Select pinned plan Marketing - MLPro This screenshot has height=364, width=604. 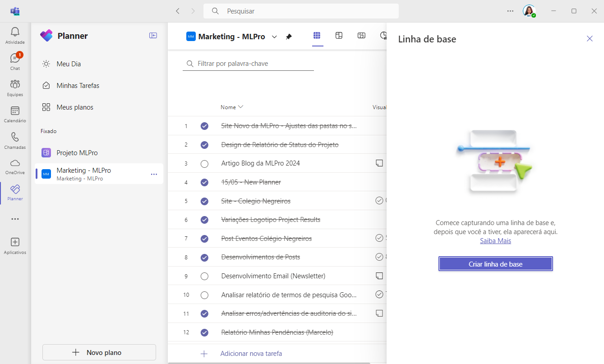click(x=99, y=174)
